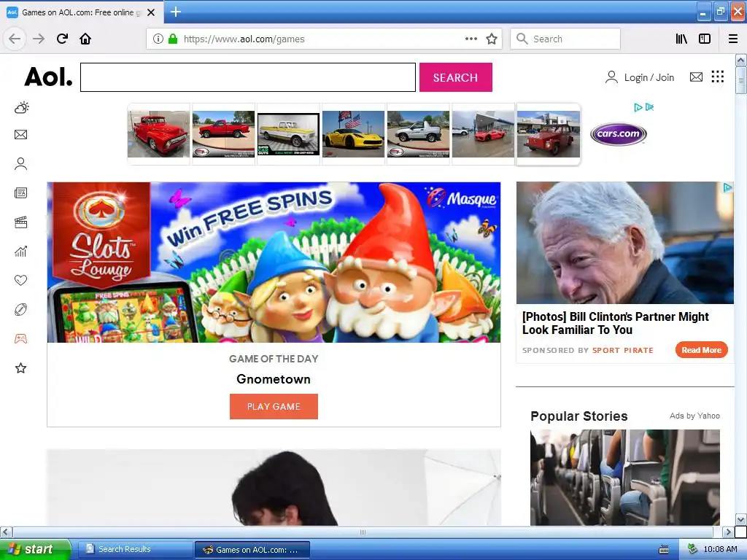Open the Bill Clinton sponsored headline
This screenshot has width=747, height=560.
pyautogui.click(x=616, y=323)
